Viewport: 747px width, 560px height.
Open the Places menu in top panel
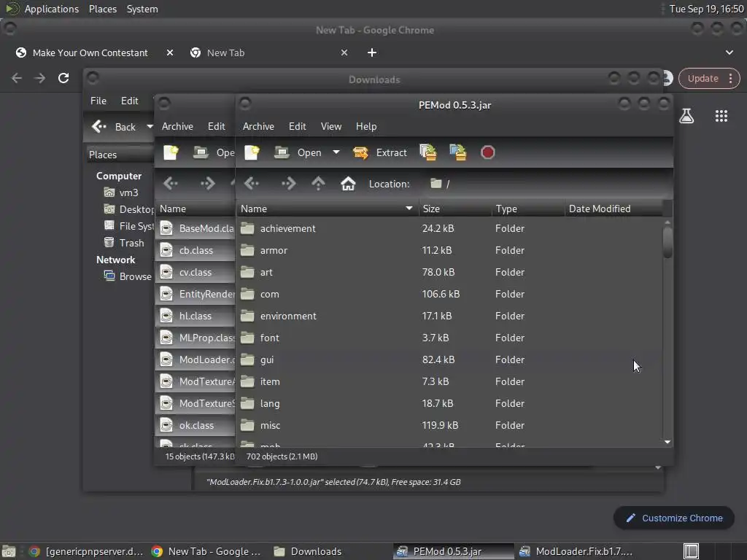pos(102,9)
